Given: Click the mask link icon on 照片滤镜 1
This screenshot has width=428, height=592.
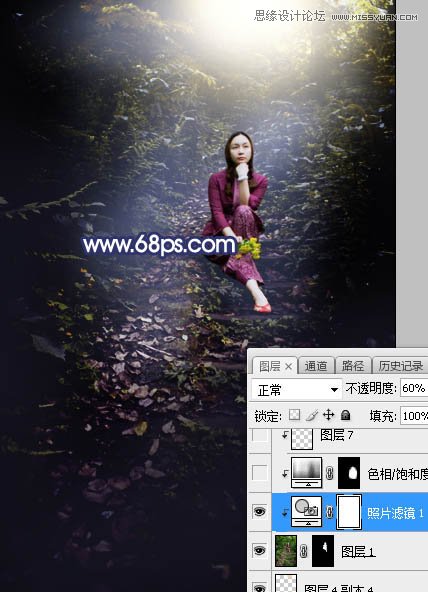Looking at the screenshot, I should (x=329, y=512).
